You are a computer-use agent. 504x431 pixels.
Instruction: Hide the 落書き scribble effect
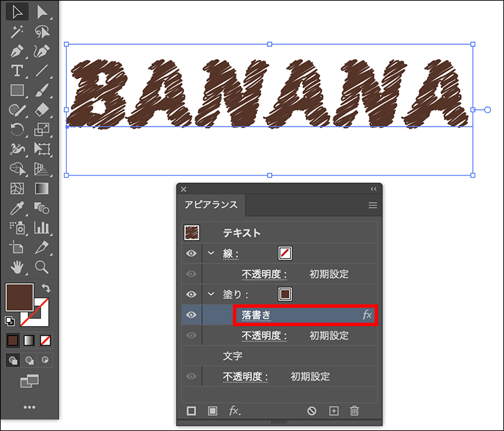point(191,315)
